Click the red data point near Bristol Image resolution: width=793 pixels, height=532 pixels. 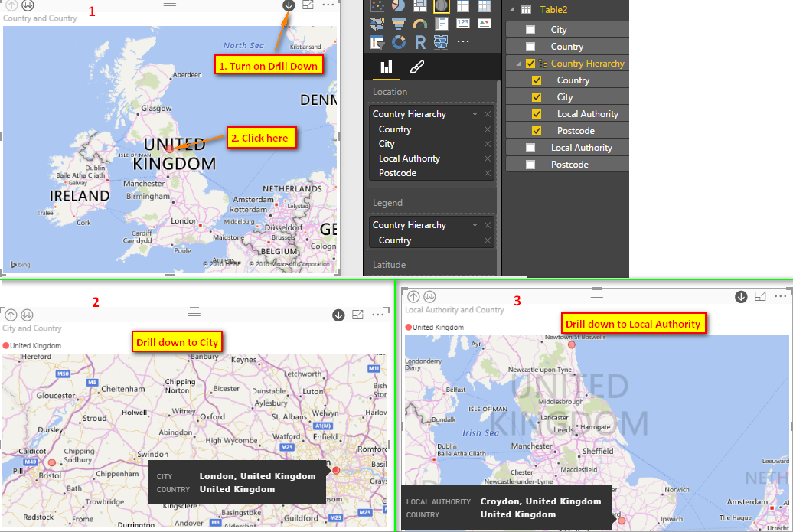pos(52,462)
